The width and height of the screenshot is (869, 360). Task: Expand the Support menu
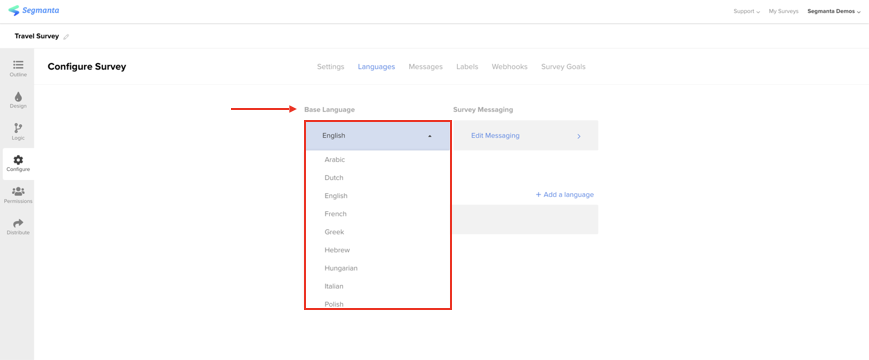747,11
